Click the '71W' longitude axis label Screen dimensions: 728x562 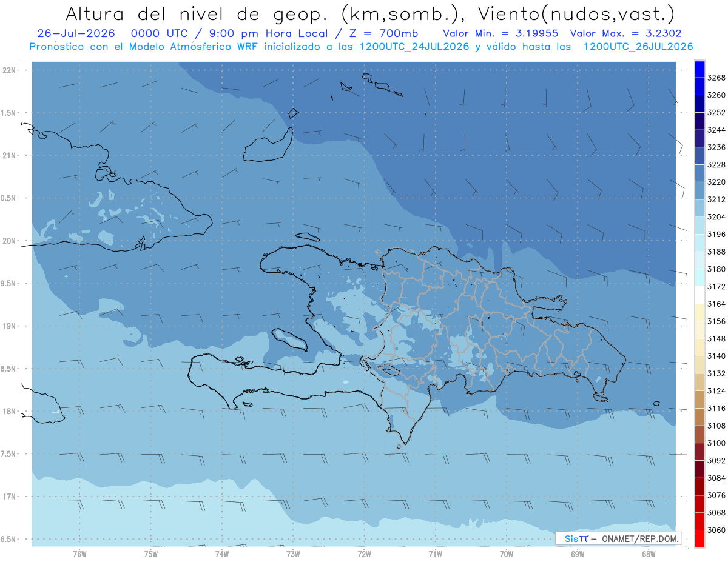coord(435,554)
